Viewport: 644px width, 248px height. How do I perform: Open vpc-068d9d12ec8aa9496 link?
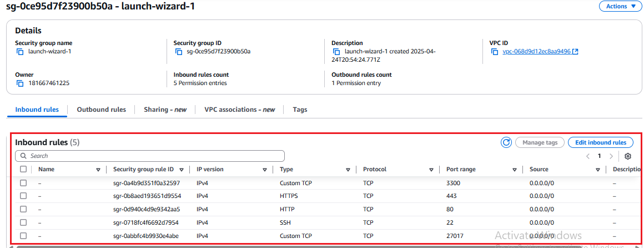coord(536,52)
